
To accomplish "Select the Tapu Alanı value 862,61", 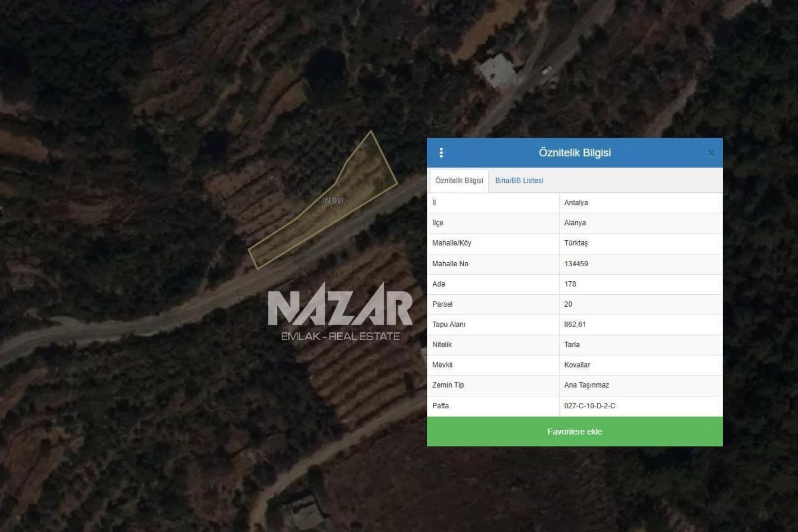I will [575, 325].
